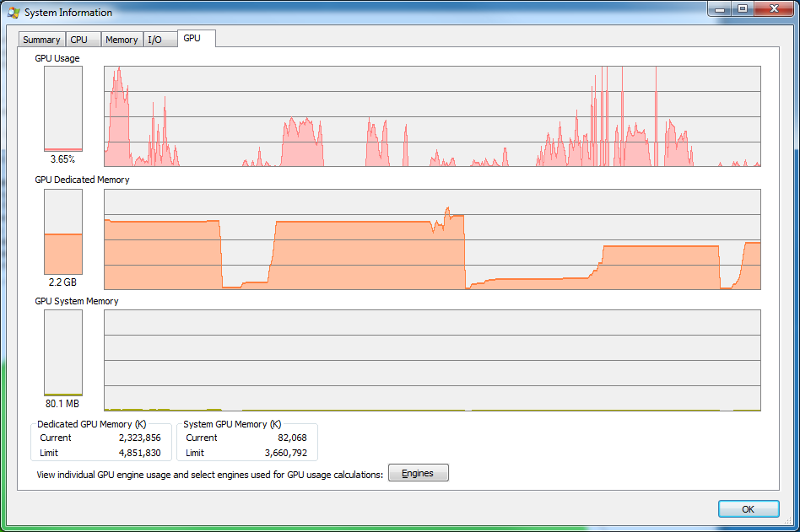Screen dimensions: 800x532
Task: Open the CPU tab
Action: coord(79,40)
